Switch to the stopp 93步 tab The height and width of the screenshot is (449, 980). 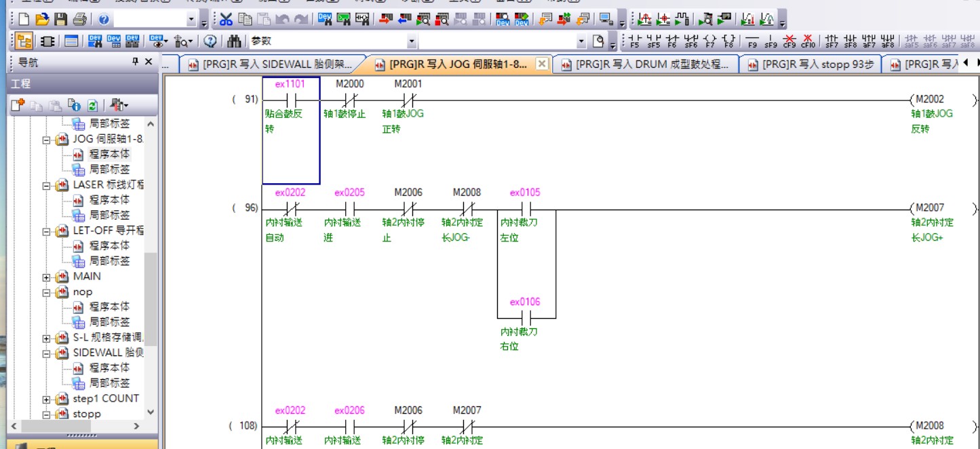coord(812,64)
